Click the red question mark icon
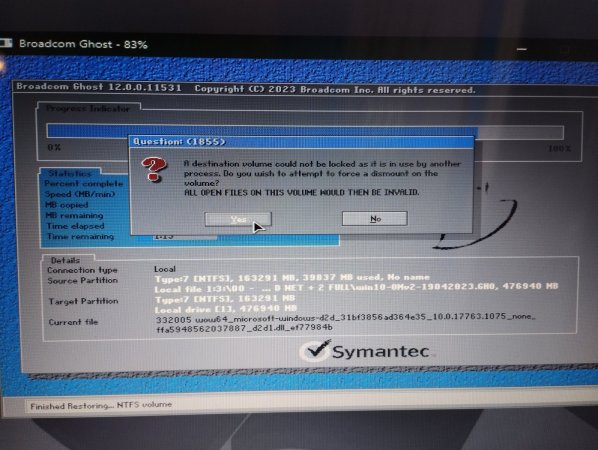This screenshot has height=450, width=598. [x=154, y=169]
